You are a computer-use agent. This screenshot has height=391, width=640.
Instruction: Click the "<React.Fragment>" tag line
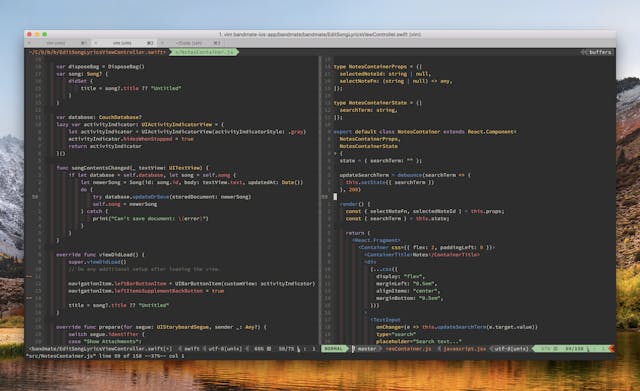pos(376,240)
